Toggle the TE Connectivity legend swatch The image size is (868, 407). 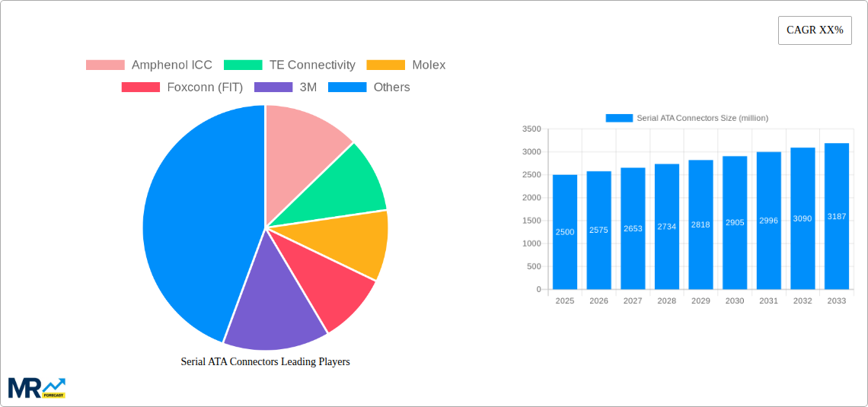pyautogui.click(x=243, y=65)
